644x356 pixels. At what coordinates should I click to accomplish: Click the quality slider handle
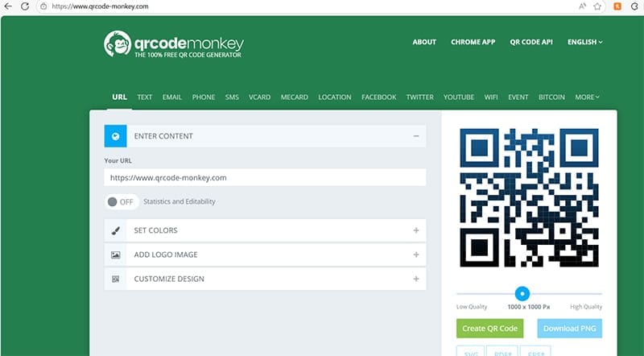tap(522, 294)
